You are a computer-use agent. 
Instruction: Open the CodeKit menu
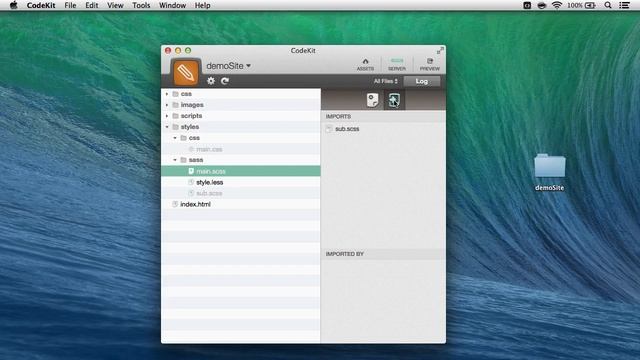41,5
